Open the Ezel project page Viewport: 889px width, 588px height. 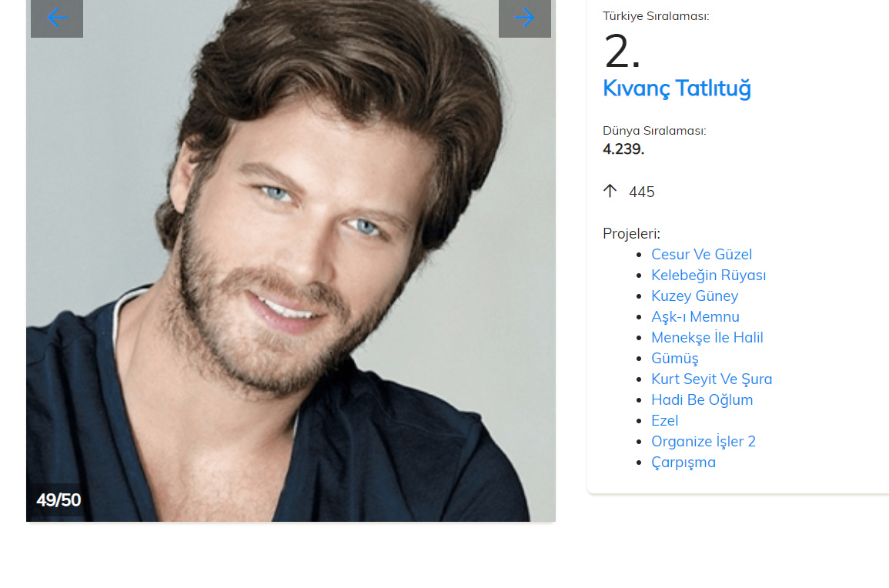click(x=664, y=421)
